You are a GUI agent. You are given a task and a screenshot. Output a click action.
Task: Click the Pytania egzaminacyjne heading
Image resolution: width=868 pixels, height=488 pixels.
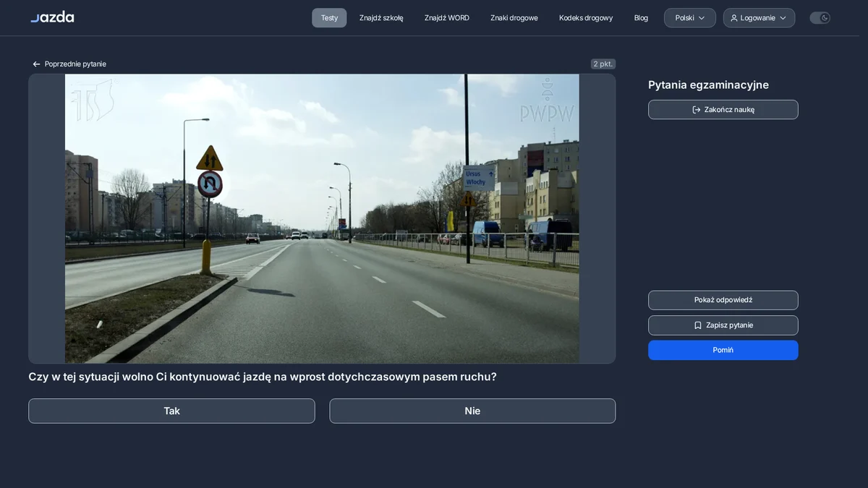[x=708, y=85]
